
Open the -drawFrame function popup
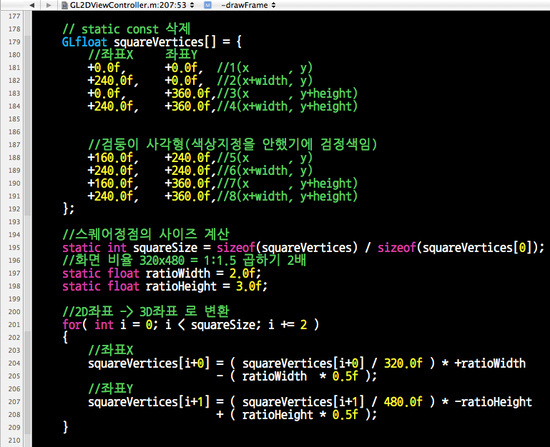(248, 5)
